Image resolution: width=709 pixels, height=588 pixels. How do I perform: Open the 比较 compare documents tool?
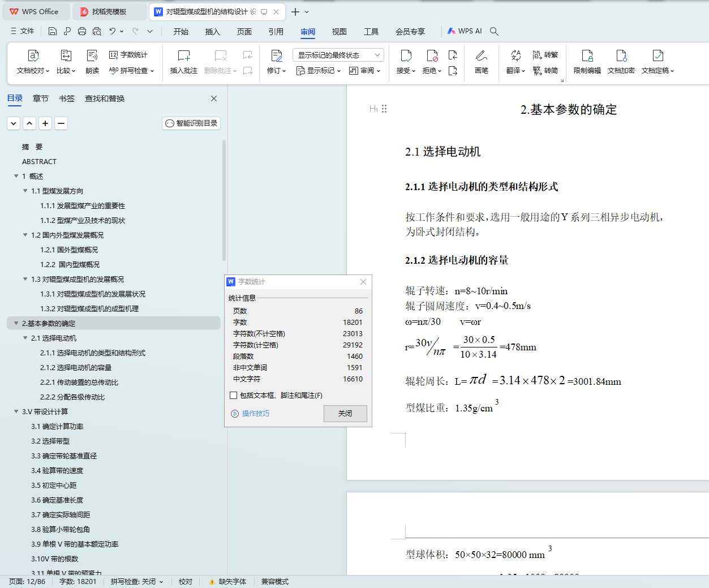click(x=66, y=62)
